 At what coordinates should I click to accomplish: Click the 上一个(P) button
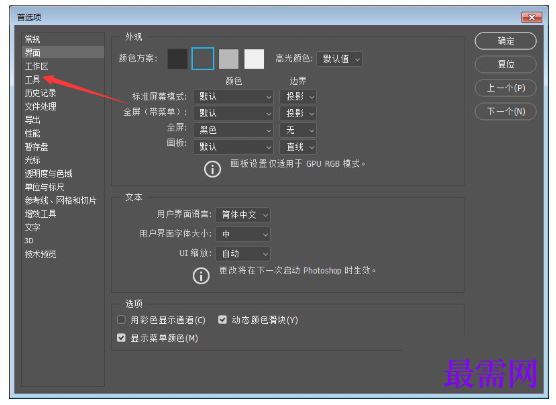[505, 88]
